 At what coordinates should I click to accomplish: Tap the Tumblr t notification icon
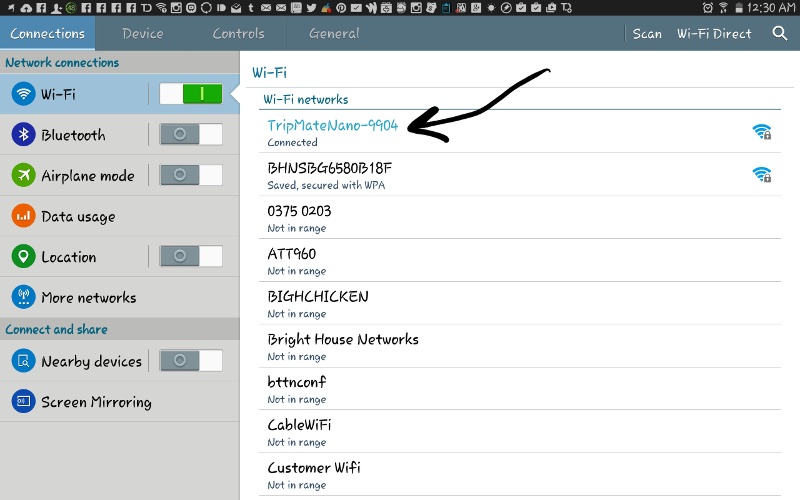click(x=251, y=8)
